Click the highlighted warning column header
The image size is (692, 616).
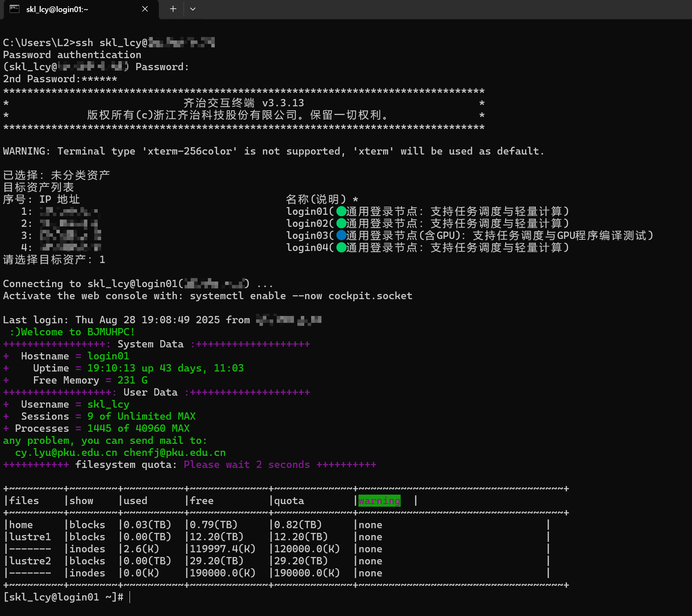[380, 501]
